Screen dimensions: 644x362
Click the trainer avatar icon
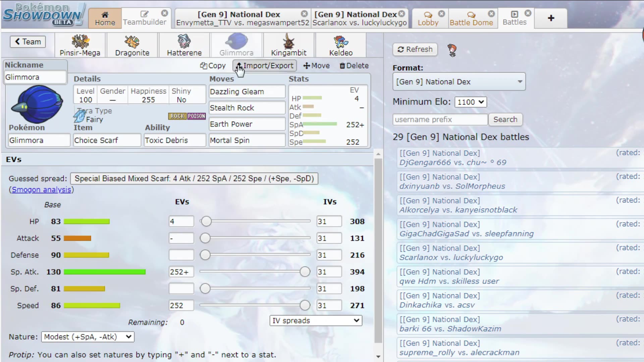click(452, 50)
